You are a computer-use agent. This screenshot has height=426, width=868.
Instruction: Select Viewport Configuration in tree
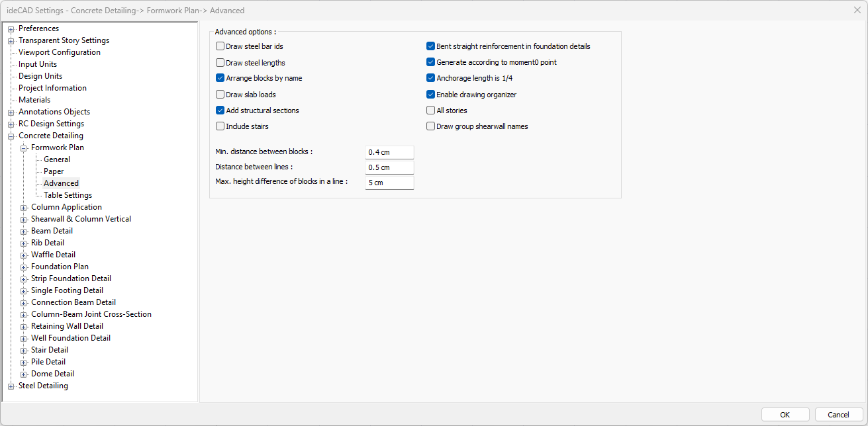click(60, 52)
